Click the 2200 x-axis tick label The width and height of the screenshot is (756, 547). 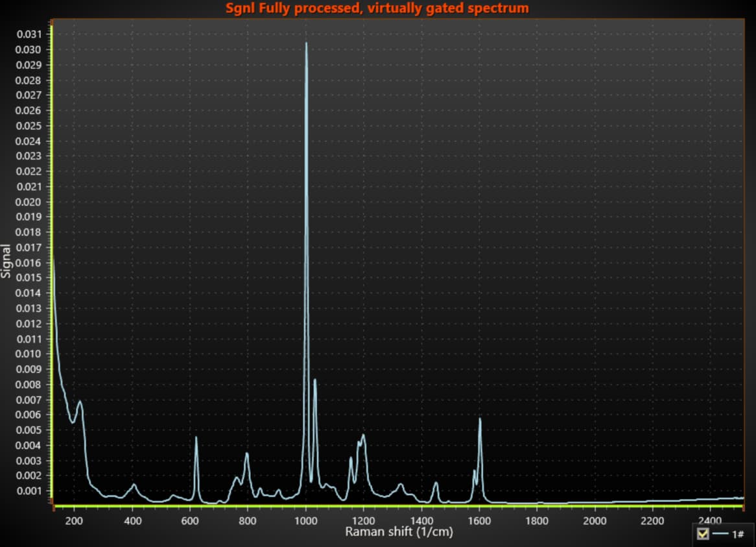(652, 520)
